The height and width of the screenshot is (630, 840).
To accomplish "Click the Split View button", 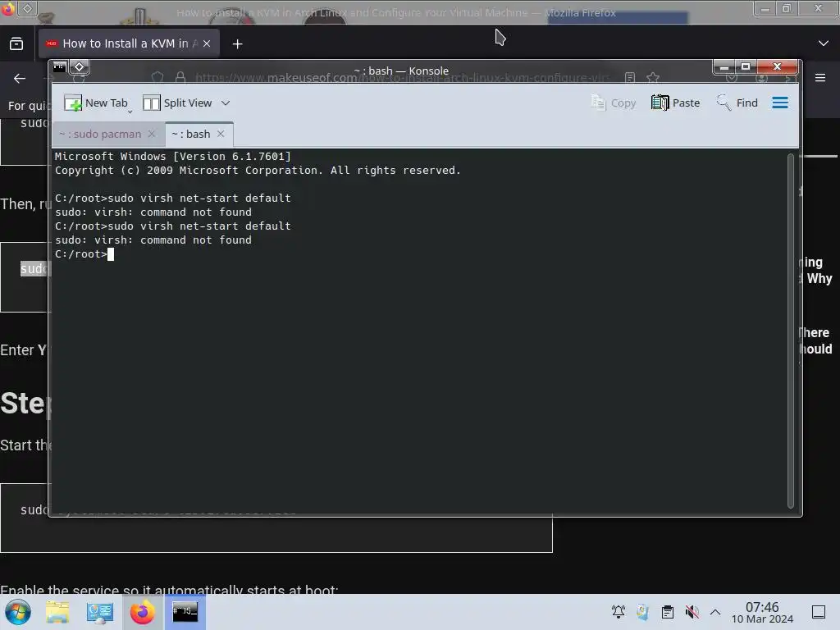I will 177,103.
